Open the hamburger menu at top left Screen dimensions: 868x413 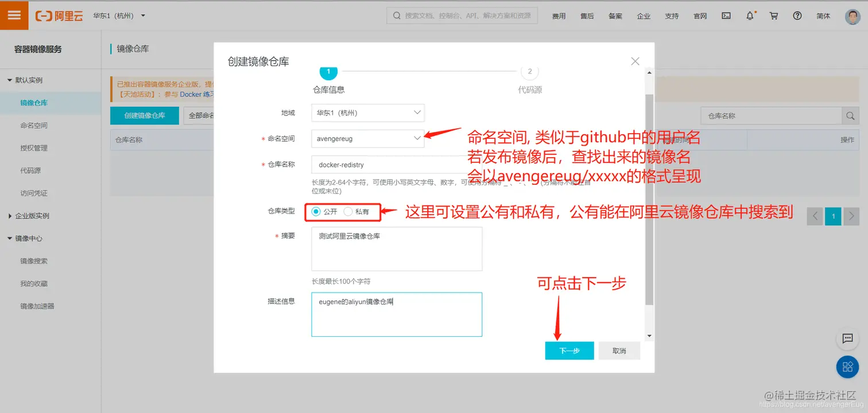click(14, 15)
